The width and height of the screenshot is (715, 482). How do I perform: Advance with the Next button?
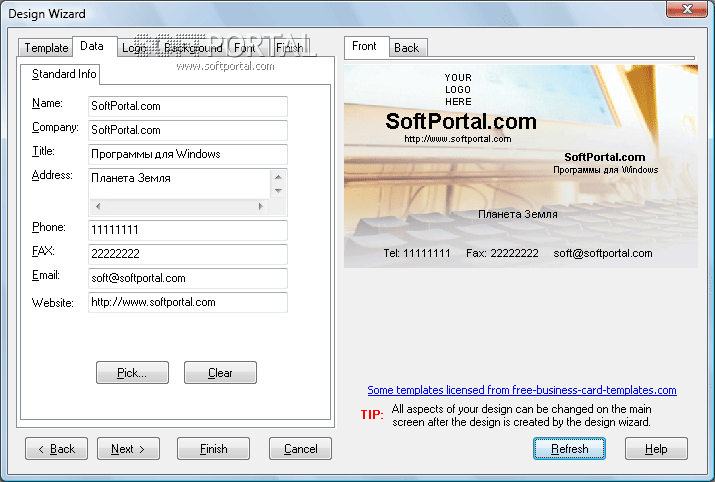(128, 449)
